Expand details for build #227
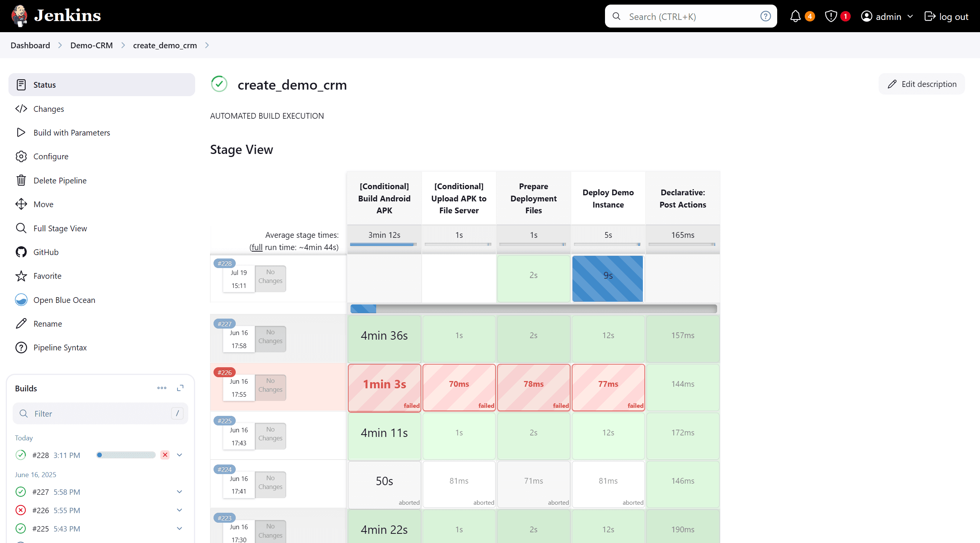 (x=179, y=492)
